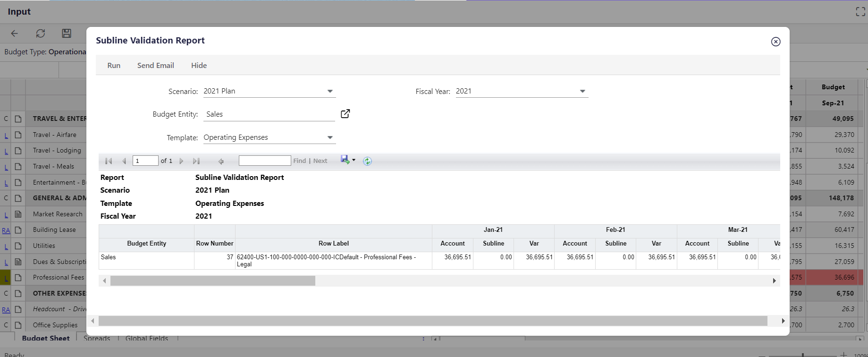Click the save icon in Input toolbar
This screenshot has width=868, height=357.
tap(67, 33)
